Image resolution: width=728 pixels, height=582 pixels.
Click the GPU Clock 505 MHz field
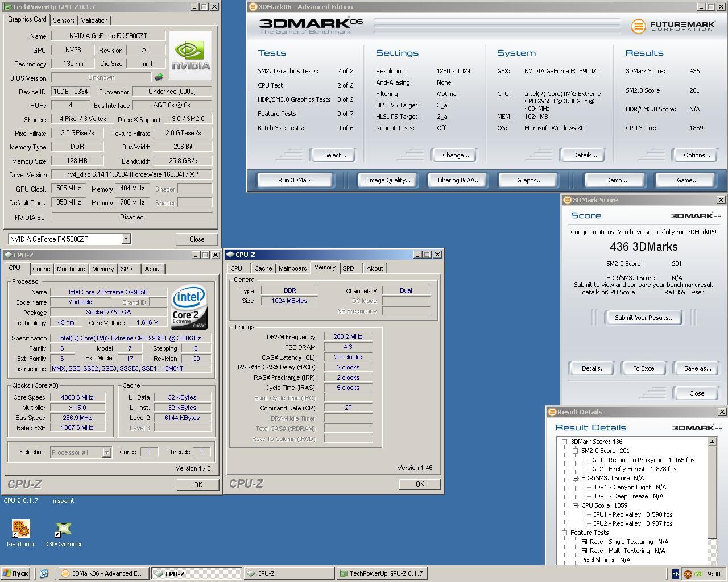[x=68, y=188]
